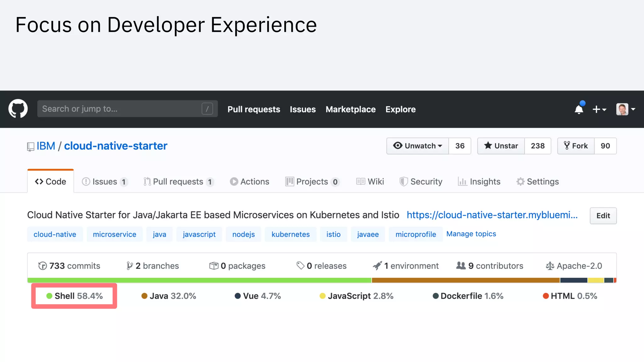The image size is (644, 362).
Task: Click the star icon on Unstar
Action: click(488, 145)
